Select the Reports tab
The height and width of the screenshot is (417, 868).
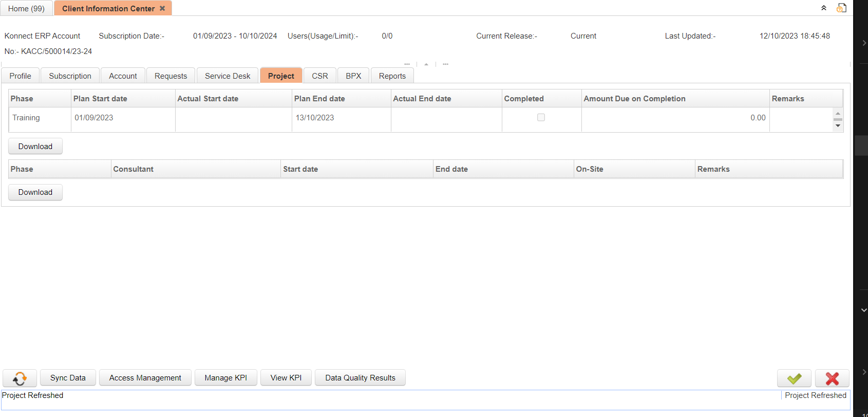(x=392, y=76)
